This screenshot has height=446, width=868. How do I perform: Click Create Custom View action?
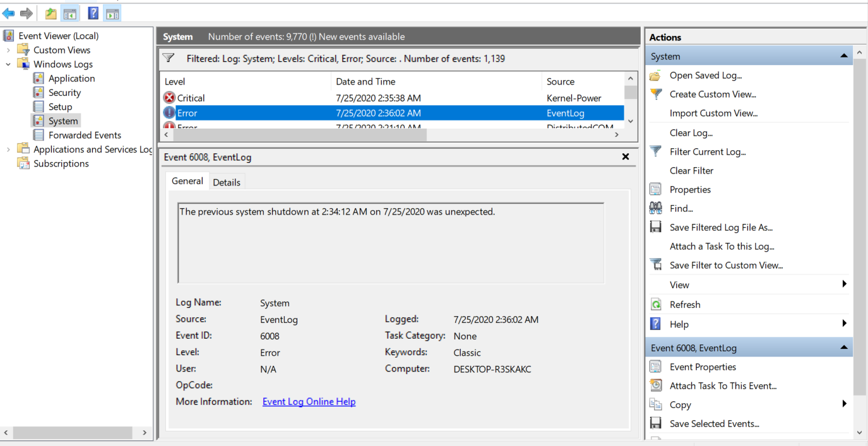pos(713,94)
